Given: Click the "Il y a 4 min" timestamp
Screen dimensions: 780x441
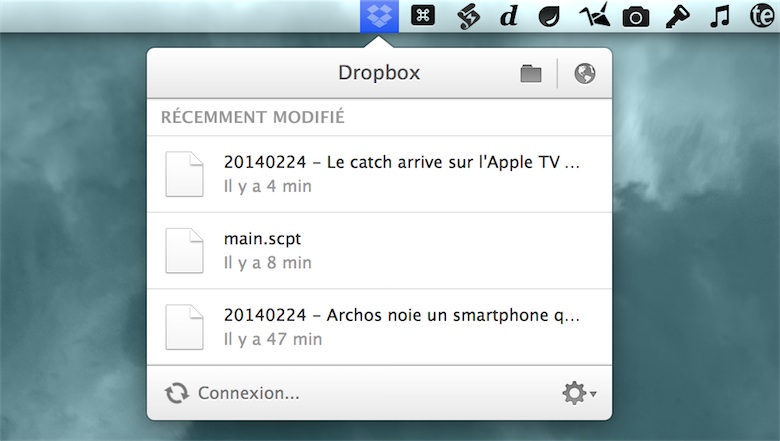Looking at the screenshot, I should pyautogui.click(x=268, y=186).
